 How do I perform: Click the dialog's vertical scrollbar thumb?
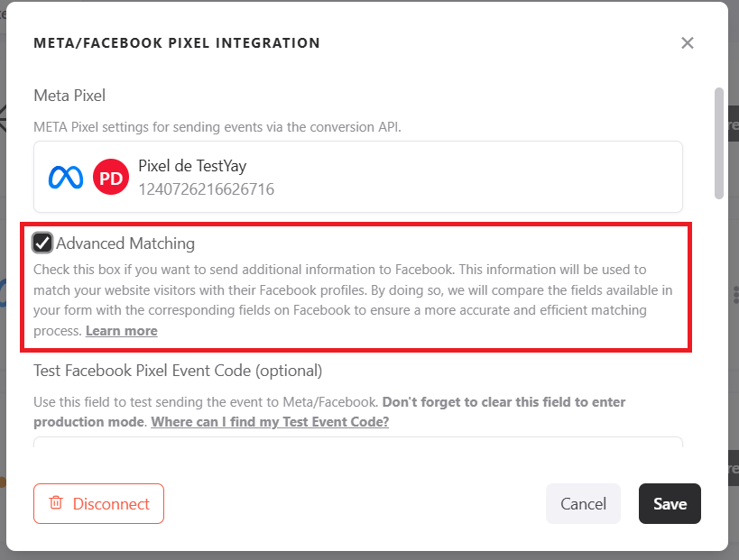click(718, 142)
